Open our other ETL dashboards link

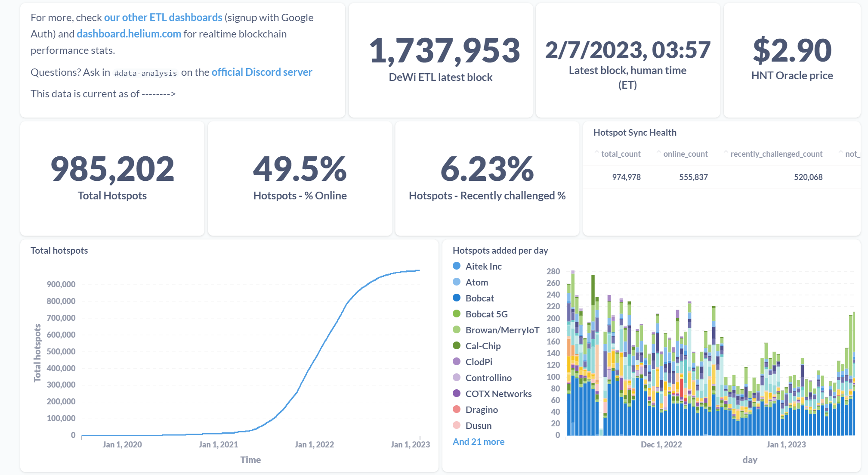163,18
